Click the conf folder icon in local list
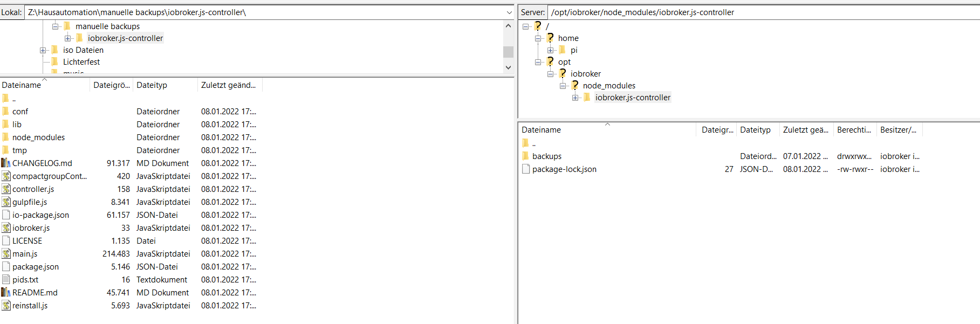This screenshot has width=980, height=324. (5, 111)
